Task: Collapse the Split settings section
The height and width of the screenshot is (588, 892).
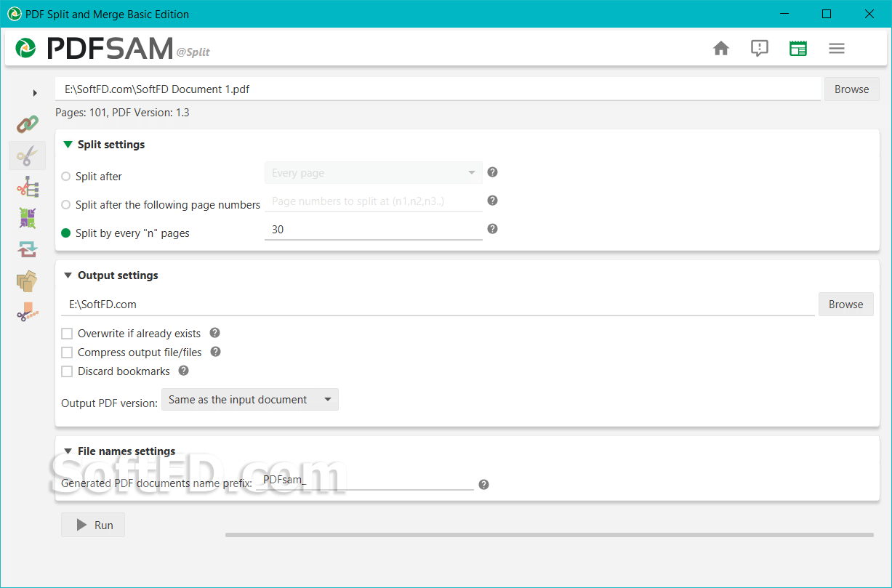Action: (x=68, y=145)
